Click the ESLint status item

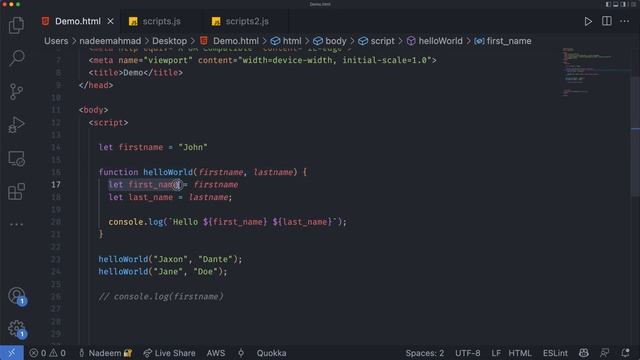(x=555, y=353)
